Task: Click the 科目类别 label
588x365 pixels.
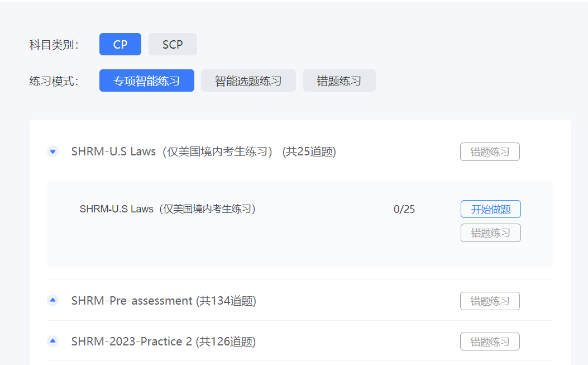Action: click(54, 45)
